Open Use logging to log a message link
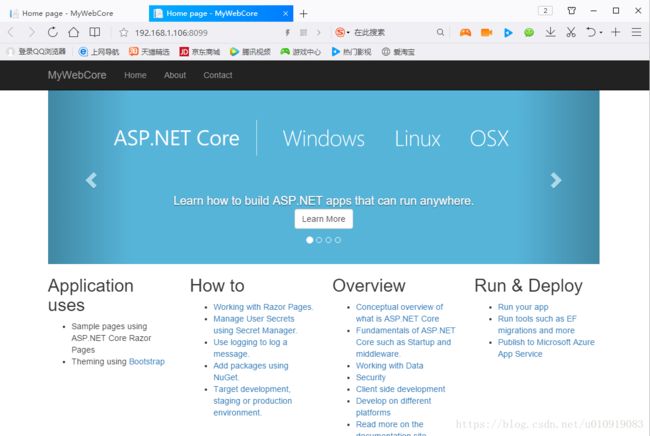The image size is (650, 436). (x=250, y=348)
